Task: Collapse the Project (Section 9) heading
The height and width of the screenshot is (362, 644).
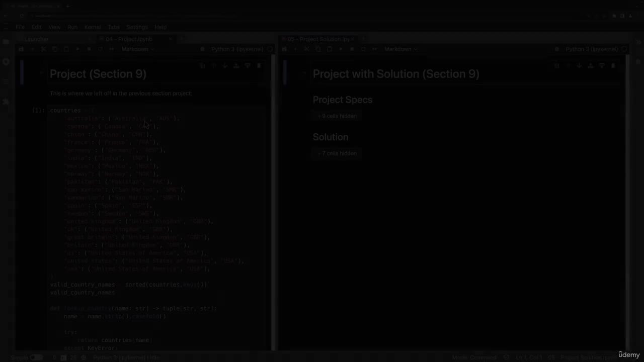Action: point(41,73)
